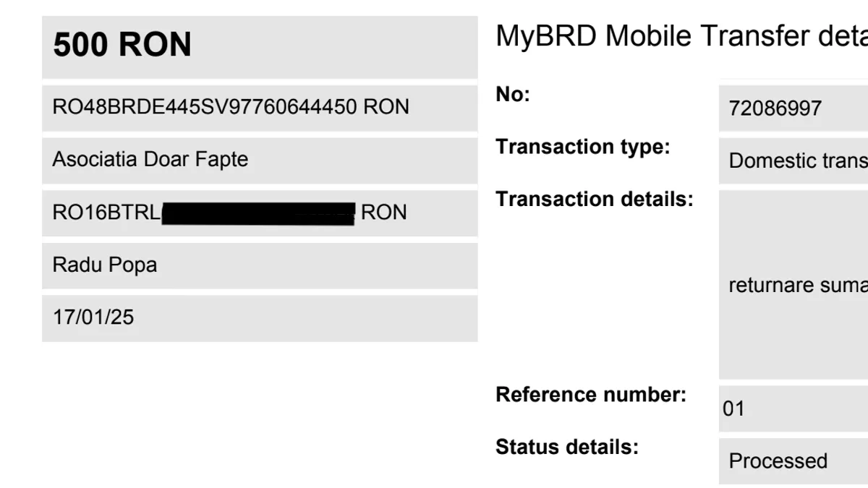This screenshot has height=488, width=868.
Task: Click the Asociatia Doar Fapte name field
Action: (150, 159)
